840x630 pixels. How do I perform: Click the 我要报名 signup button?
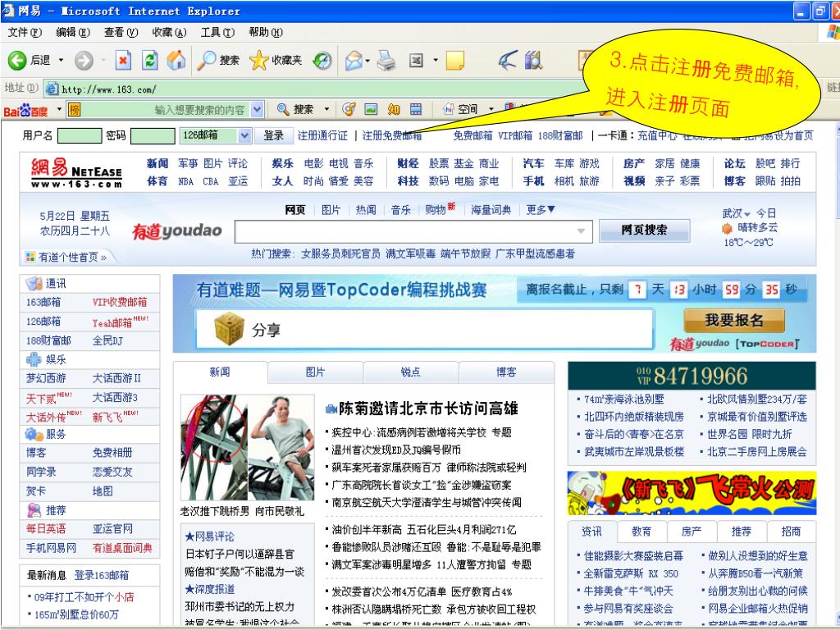(734, 321)
